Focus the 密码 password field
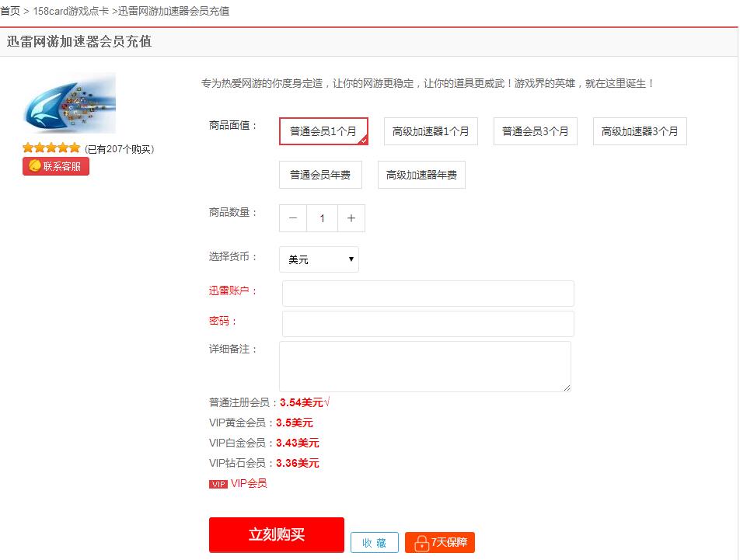This screenshot has height=560, width=740. point(428,323)
